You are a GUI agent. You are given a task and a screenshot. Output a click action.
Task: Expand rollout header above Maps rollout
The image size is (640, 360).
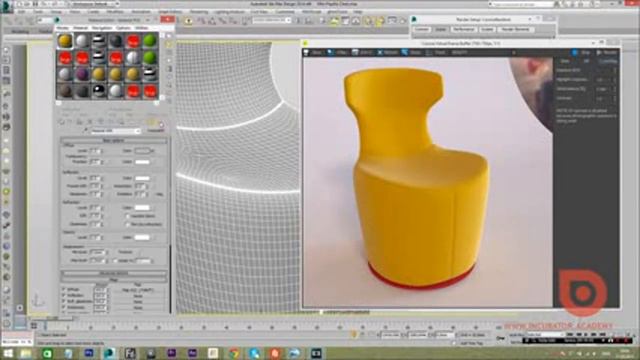(114, 273)
